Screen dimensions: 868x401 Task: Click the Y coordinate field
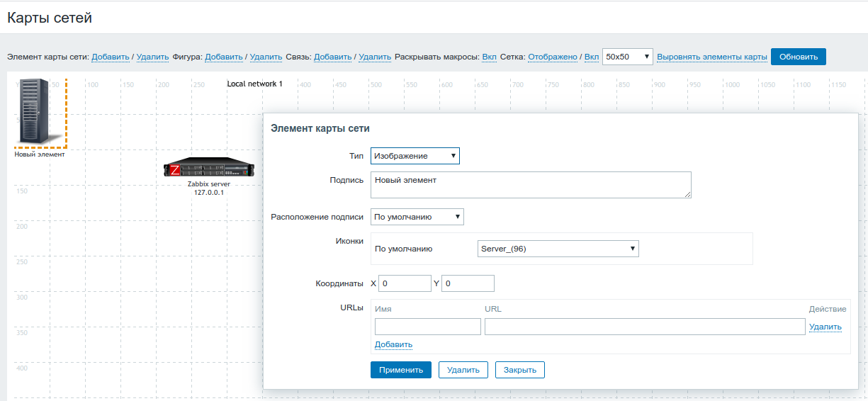point(468,283)
